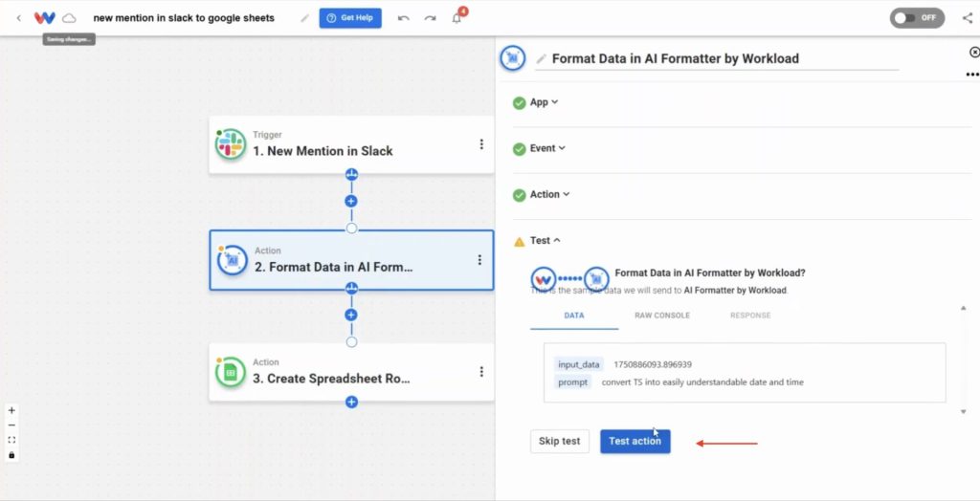980x501 pixels.
Task: Close the step configuration panel
Action: (x=973, y=53)
